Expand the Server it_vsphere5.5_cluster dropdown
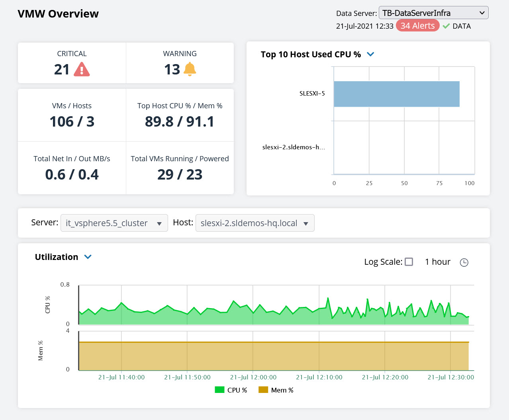The height and width of the screenshot is (420, 509). 114,223
